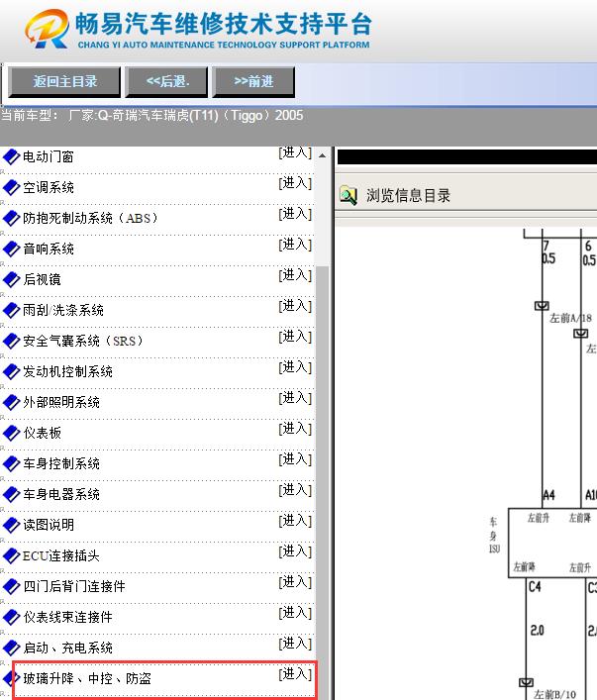Click the book icon beside 读图说明
The width and height of the screenshot is (597, 700).
pos(11,525)
